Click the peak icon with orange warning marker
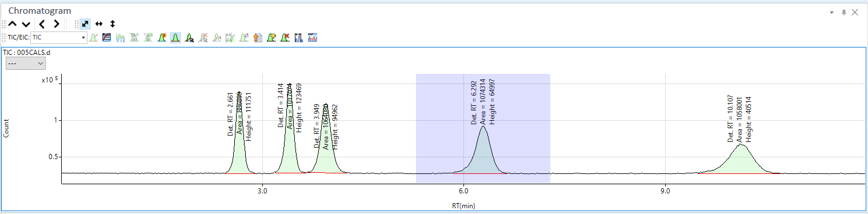Image resolution: width=868 pixels, height=214 pixels. click(162, 38)
